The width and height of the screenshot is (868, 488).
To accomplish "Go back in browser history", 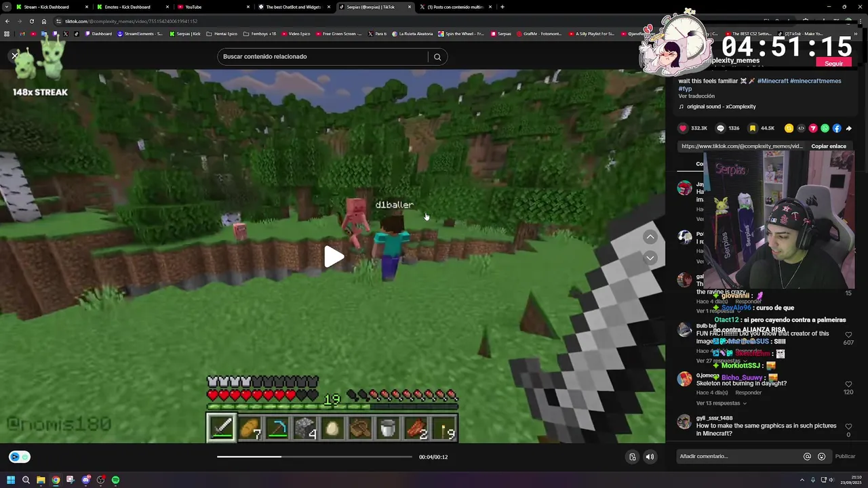I will coord(7,21).
